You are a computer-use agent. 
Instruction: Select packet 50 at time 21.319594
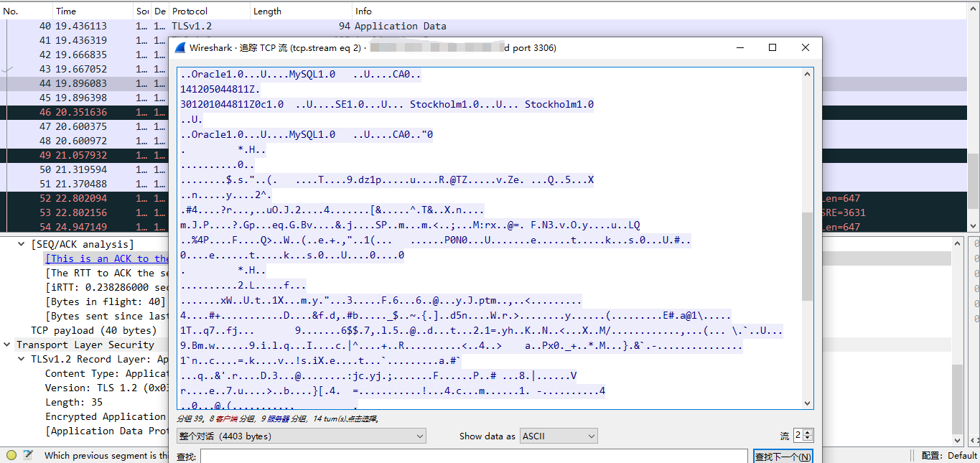pos(85,169)
